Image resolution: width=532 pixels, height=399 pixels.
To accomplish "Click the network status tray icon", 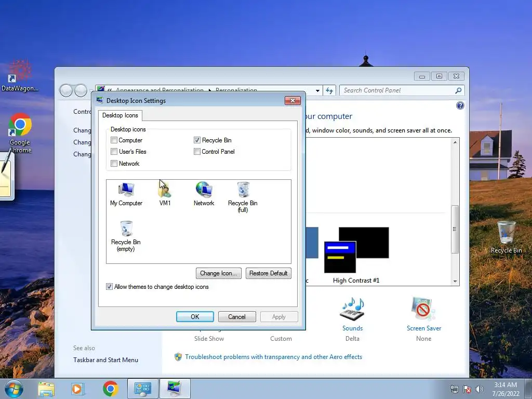I will [454, 389].
